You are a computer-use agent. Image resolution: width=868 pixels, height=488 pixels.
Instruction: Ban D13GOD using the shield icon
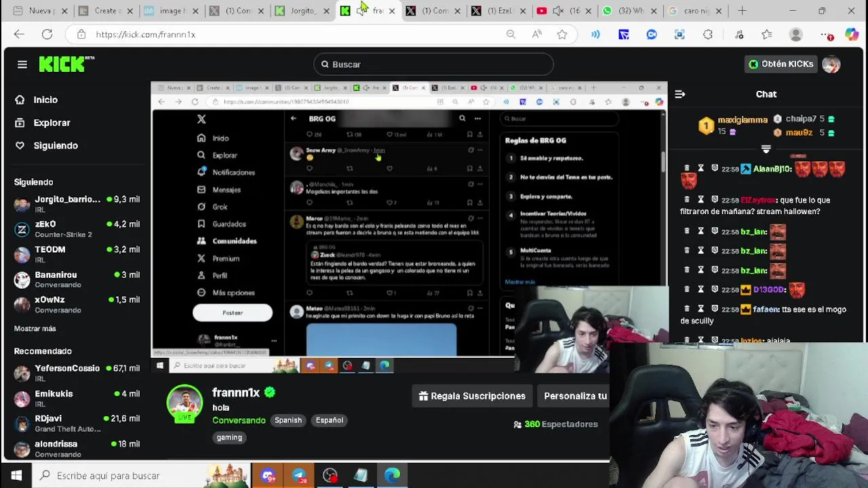(715, 289)
